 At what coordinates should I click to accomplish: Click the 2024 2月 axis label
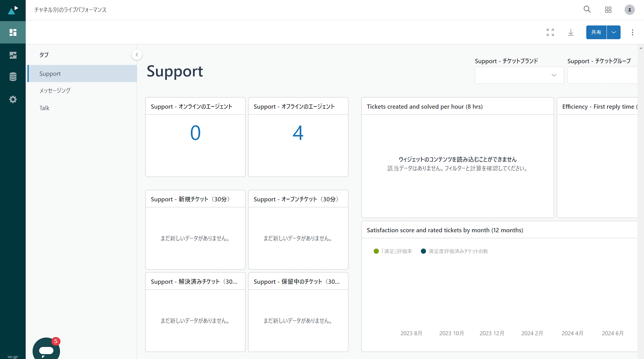click(532, 333)
